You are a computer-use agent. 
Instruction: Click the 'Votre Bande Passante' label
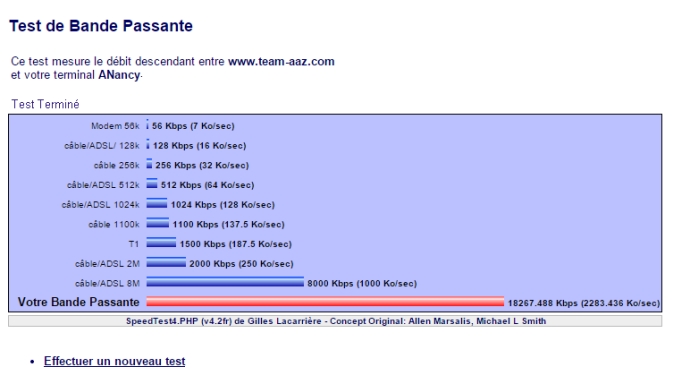pyautogui.click(x=79, y=302)
